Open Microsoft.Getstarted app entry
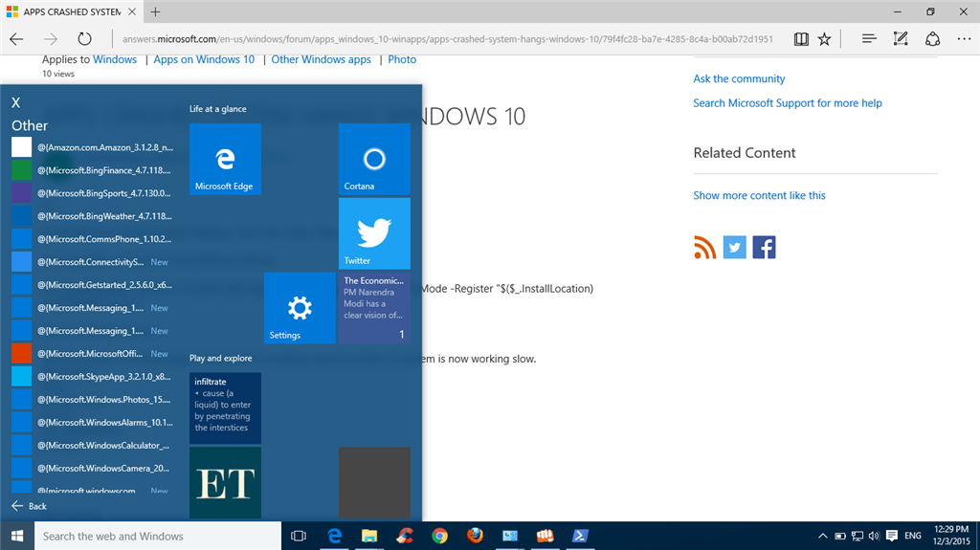The width and height of the screenshot is (980, 550). (93, 285)
